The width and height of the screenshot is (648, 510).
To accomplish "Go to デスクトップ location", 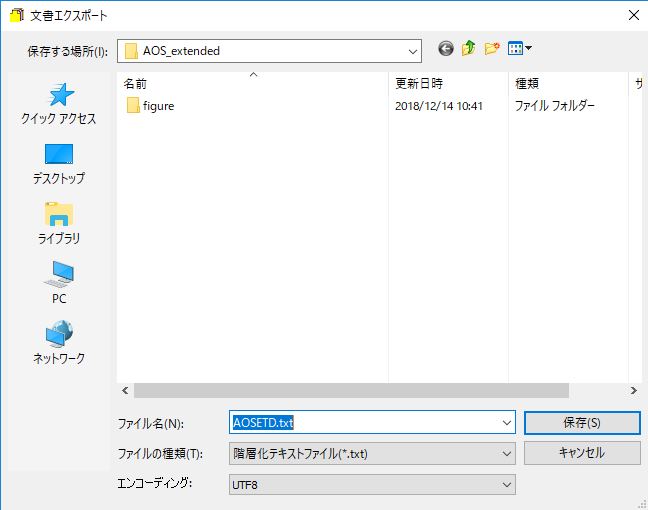I will (x=59, y=164).
